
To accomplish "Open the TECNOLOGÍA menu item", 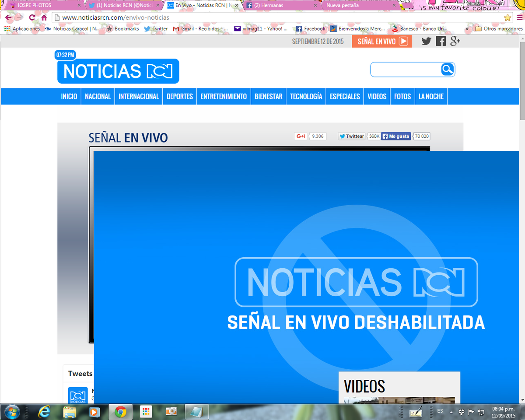I will pos(306,96).
